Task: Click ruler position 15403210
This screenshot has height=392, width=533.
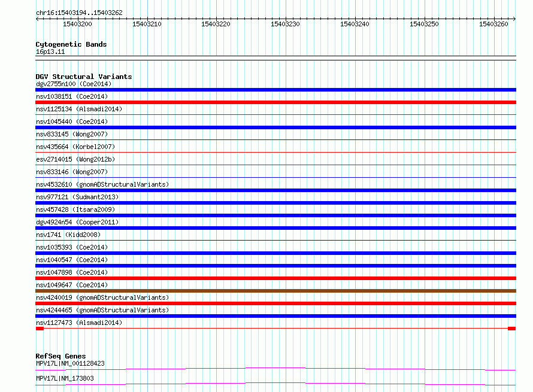Action: click(147, 24)
